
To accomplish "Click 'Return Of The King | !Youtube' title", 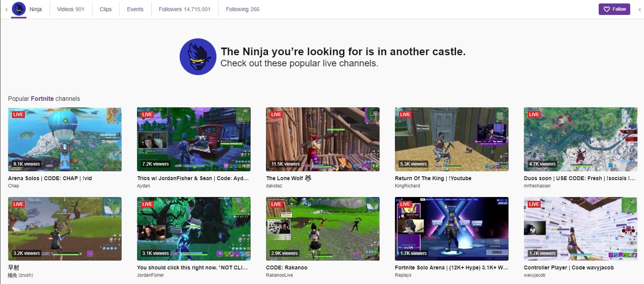I will 433,178.
